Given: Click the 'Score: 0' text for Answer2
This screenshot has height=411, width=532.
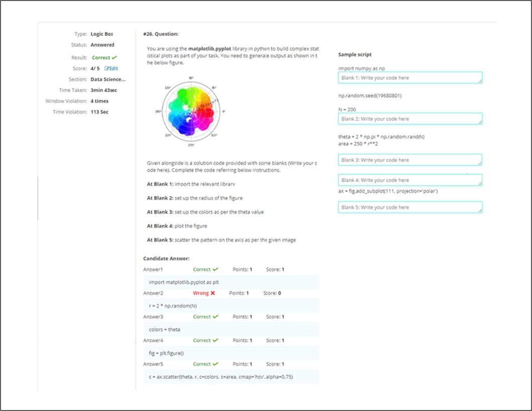Looking at the screenshot, I should pos(272,293).
